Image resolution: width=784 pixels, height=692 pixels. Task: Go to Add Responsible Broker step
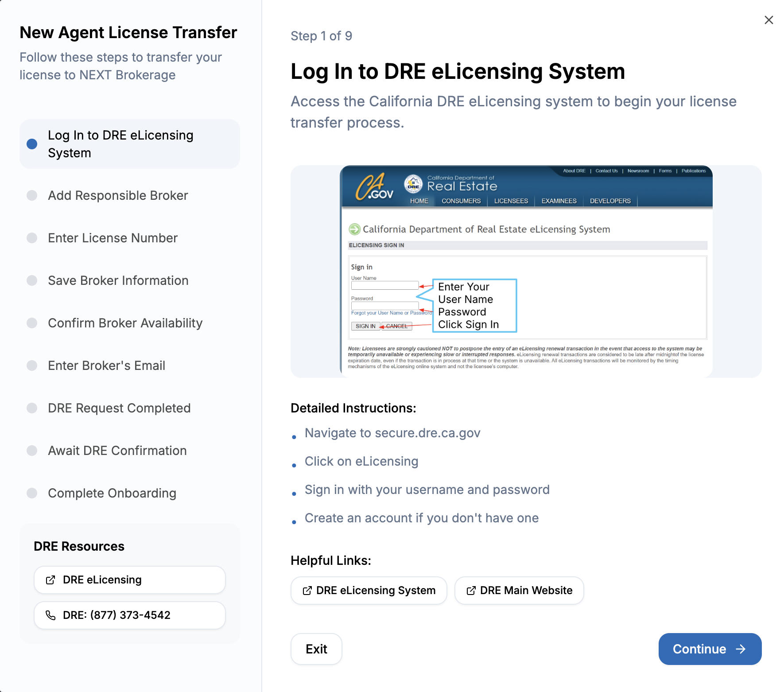tap(130, 195)
